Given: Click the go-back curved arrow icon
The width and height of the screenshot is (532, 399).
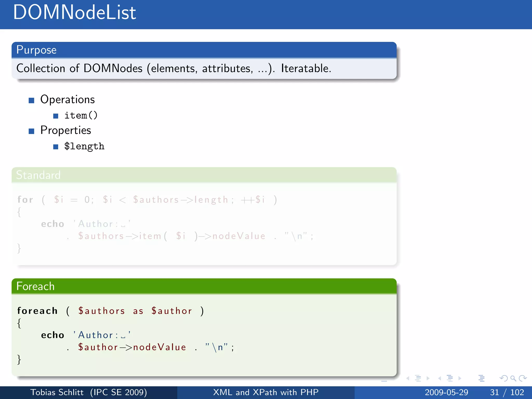Looking at the screenshot, I should [x=503, y=378].
